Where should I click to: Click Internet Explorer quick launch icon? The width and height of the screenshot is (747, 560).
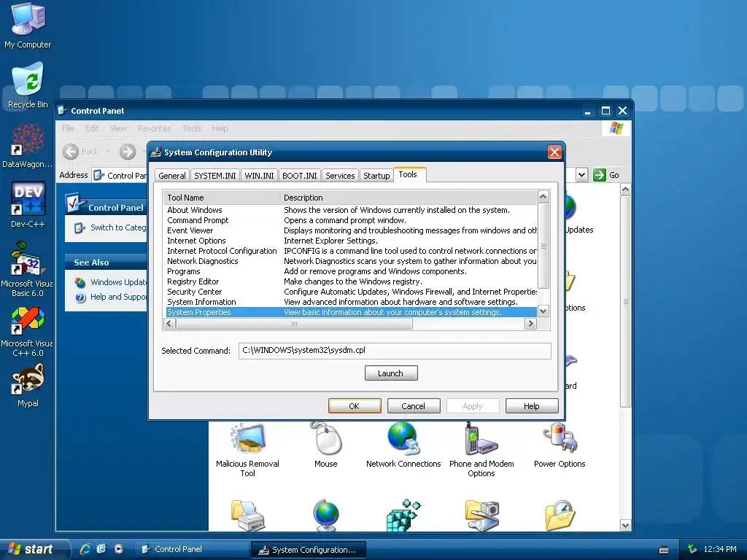(85, 549)
